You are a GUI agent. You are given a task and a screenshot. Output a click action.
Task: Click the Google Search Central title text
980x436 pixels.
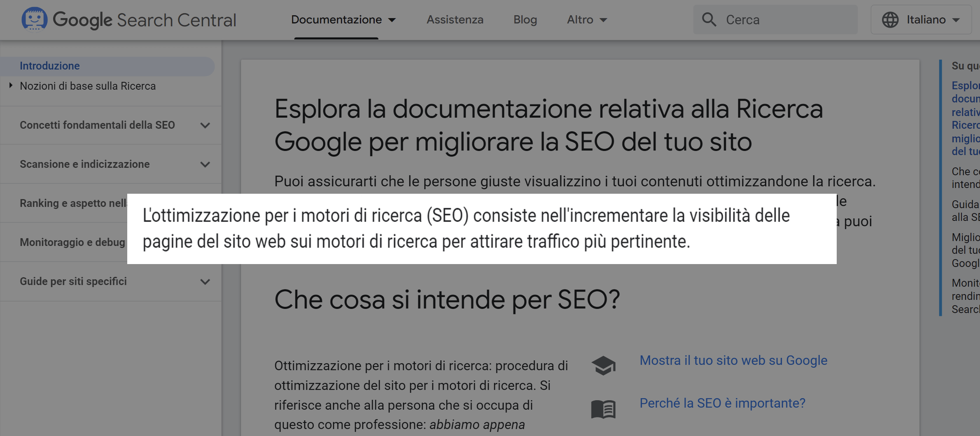click(x=145, y=20)
